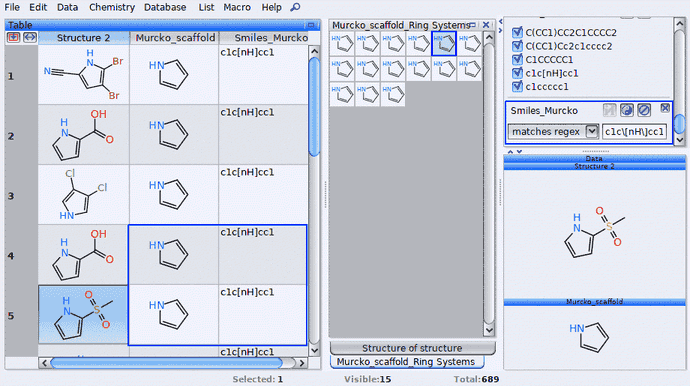Click the table horizontal scrollbar thumb
The image size is (690, 386).
pos(166,363)
